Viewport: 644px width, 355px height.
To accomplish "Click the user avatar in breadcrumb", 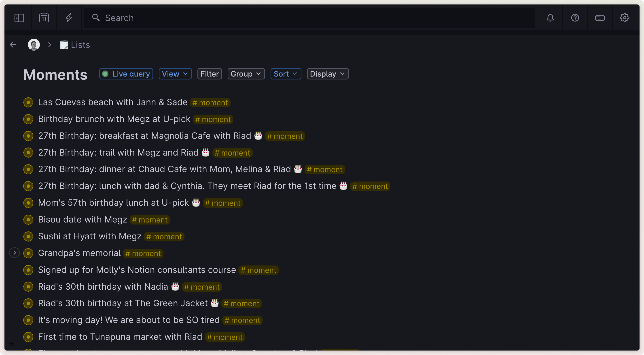I will click(34, 45).
